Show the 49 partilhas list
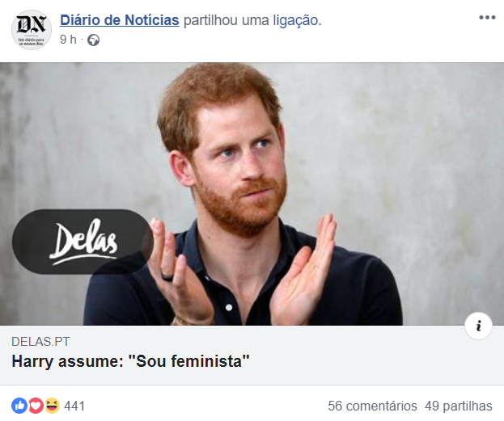This screenshot has height=421, width=504. [459, 406]
